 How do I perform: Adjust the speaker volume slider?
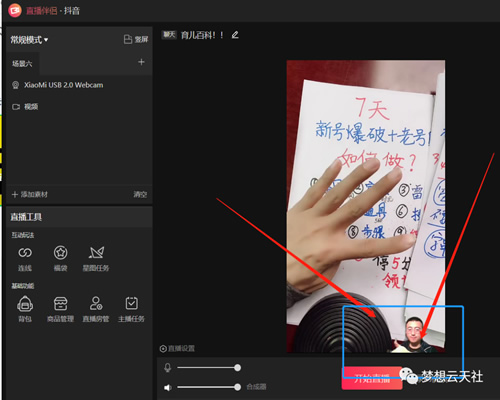[x=209, y=387]
